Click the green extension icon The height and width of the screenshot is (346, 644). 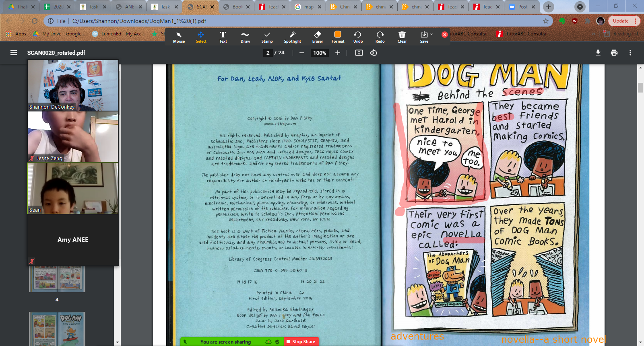coord(562,21)
